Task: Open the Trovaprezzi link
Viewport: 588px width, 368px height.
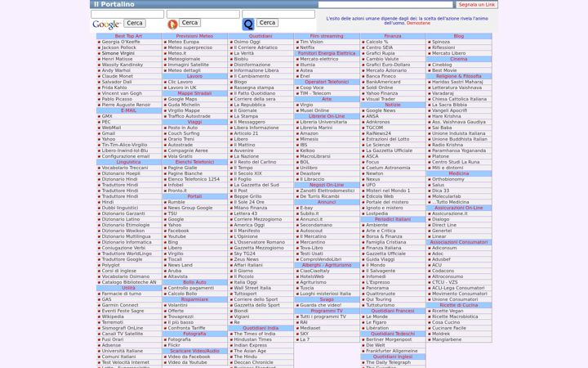Action: (180, 317)
